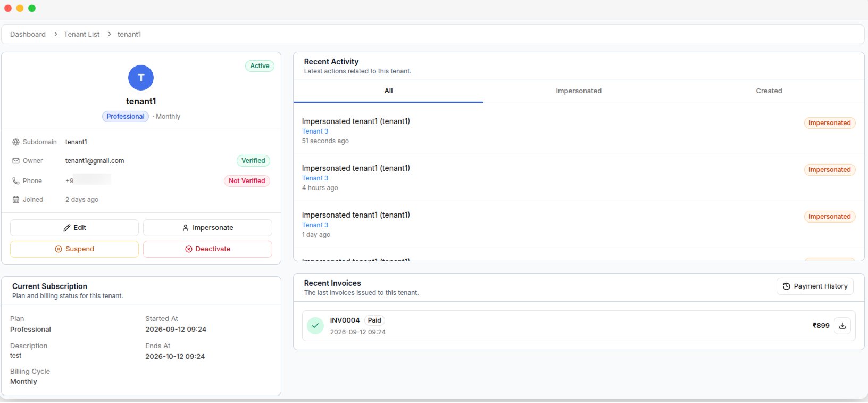
Task: Click the owner email tenant1@gmail.com
Action: [x=95, y=161]
